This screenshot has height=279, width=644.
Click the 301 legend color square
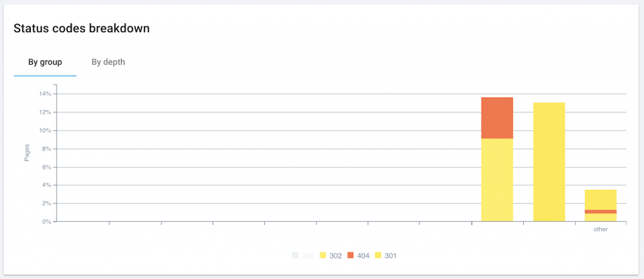(x=377, y=256)
